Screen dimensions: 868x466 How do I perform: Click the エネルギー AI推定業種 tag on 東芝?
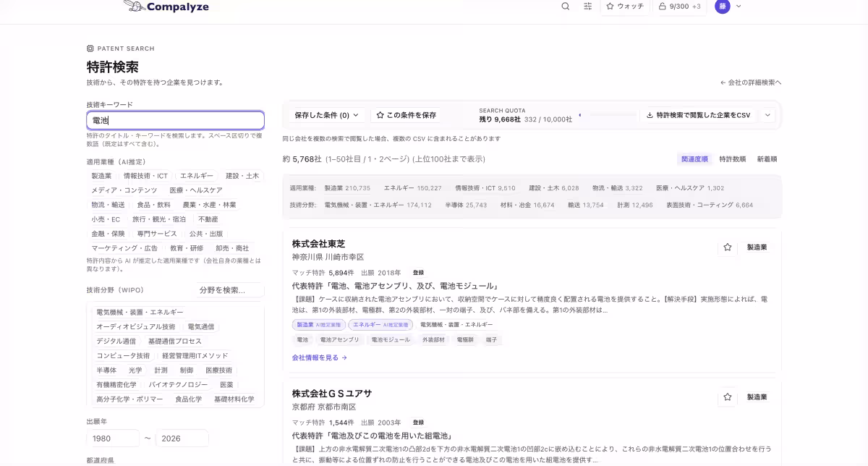(x=380, y=325)
